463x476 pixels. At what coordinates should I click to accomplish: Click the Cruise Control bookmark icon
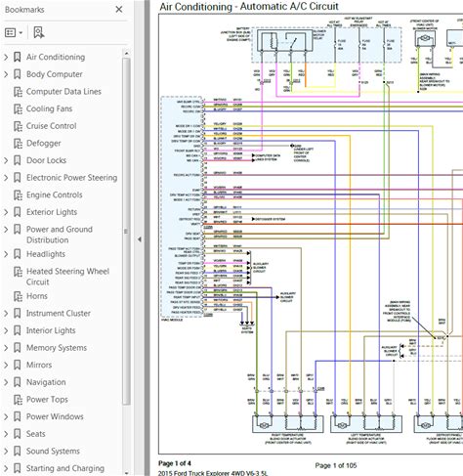click(x=18, y=126)
